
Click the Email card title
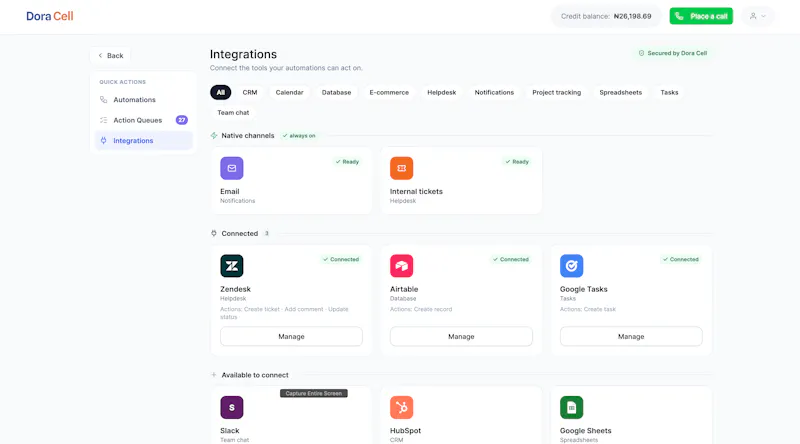230,191
